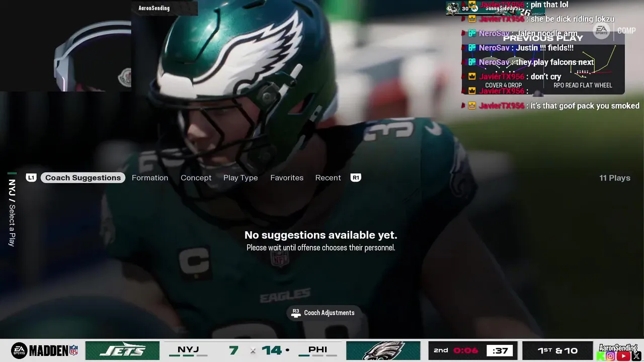Click the 'COVER 4 DROP' label
This screenshot has width=644, height=362.
click(504, 85)
